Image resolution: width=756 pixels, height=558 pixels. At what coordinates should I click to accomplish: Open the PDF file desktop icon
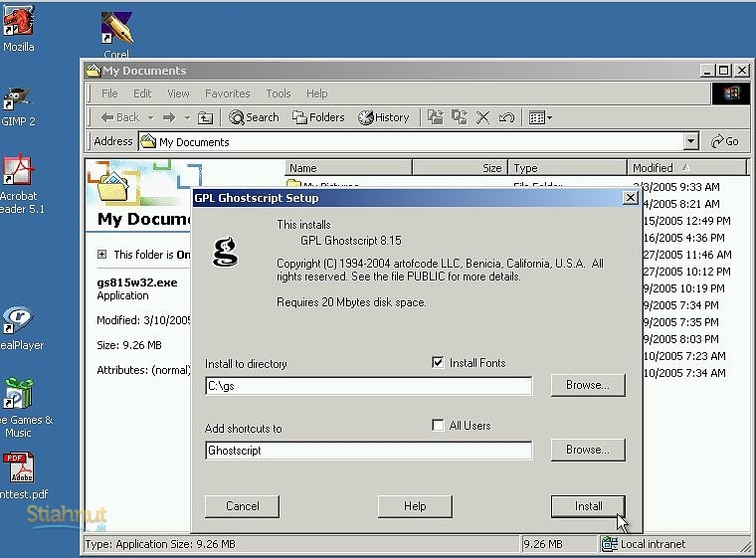pos(22,475)
